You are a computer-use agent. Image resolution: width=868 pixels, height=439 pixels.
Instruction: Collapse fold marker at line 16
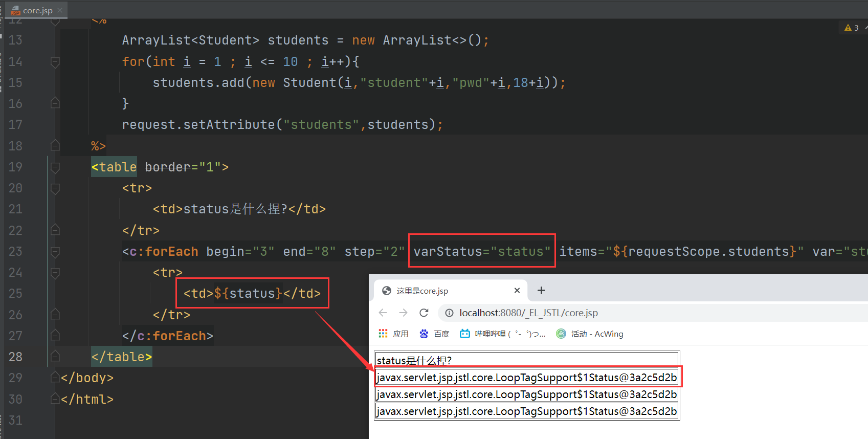[55, 103]
